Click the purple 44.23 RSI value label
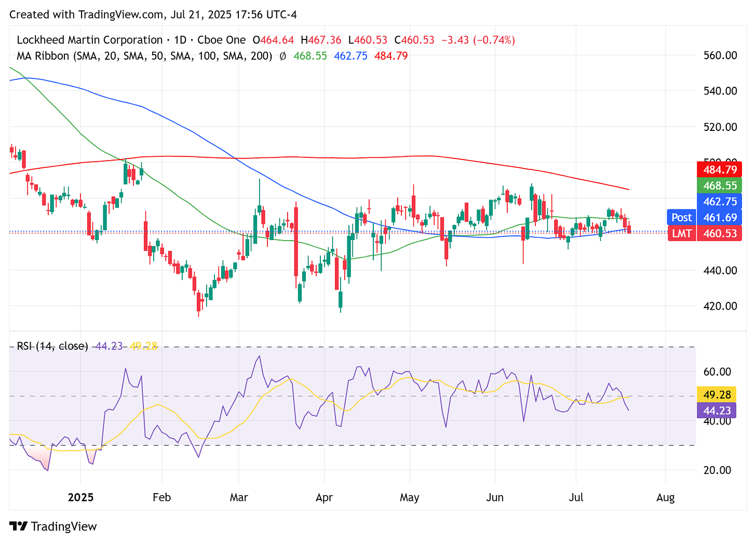Image resolution: width=756 pixels, height=543 pixels. click(x=717, y=410)
